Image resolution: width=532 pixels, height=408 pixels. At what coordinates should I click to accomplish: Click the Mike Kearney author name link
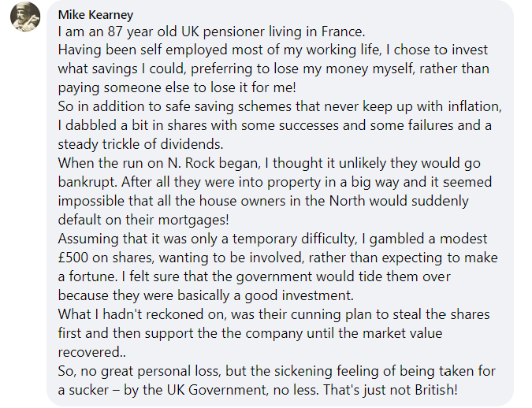click(x=95, y=15)
